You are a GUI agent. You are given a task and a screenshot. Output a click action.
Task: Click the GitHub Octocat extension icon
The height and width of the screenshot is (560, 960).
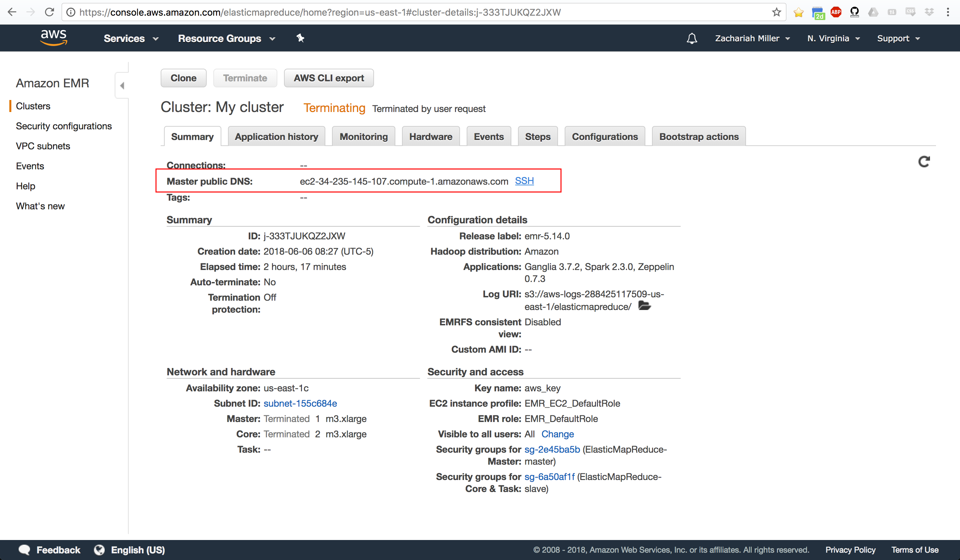tap(854, 12)
